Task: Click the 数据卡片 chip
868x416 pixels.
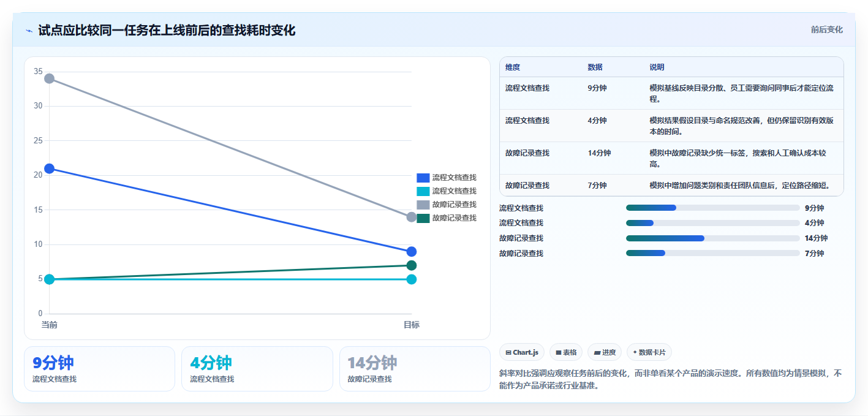Action: click(649, 352)
